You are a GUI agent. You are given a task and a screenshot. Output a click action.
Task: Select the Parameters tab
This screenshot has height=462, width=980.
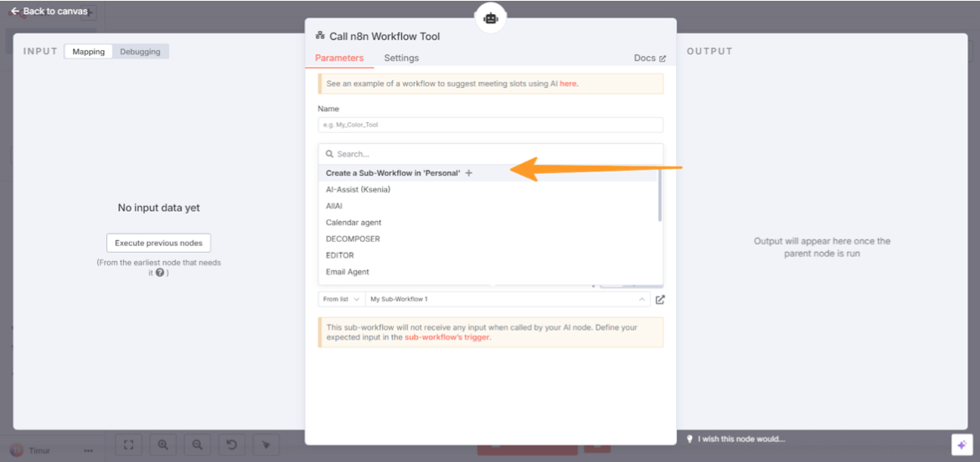point(338,58)
